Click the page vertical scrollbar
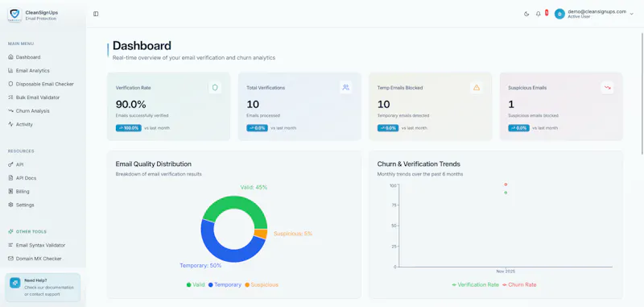This screenshot has width=644, height=307. 642,94
